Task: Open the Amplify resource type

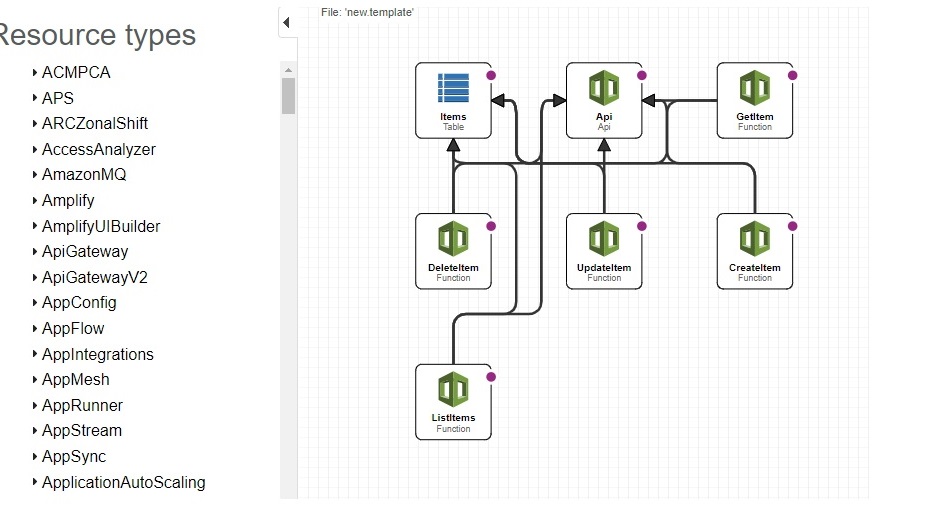Action: 69,200
